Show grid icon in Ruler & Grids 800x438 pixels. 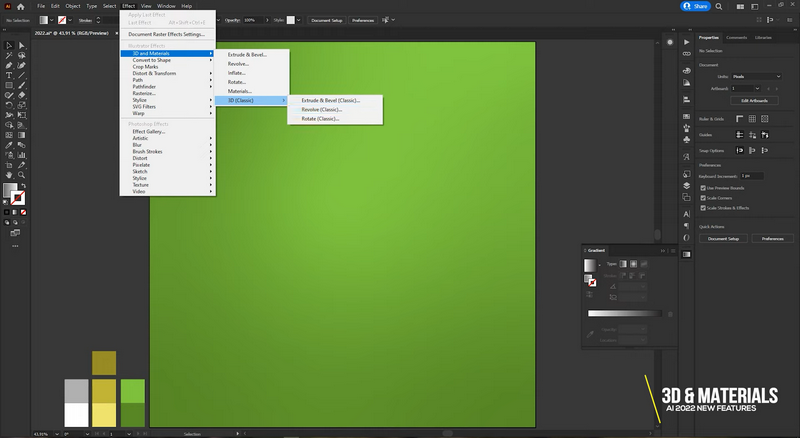coord(752,119)
